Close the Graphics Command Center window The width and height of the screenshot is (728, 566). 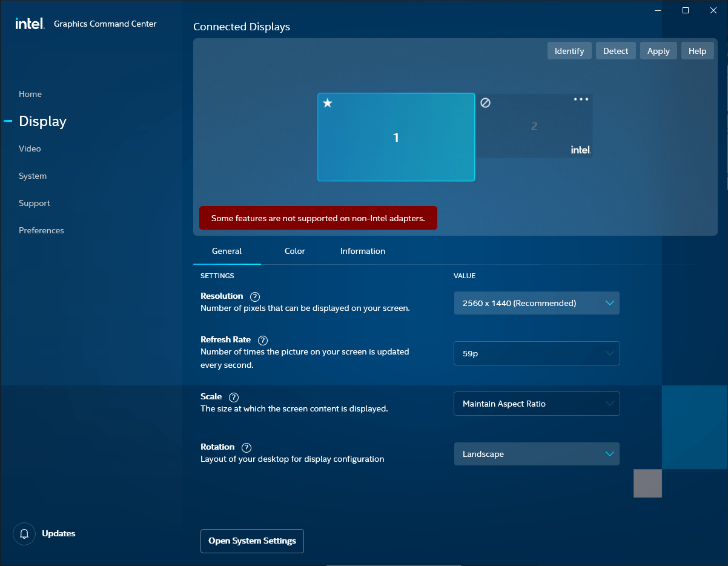click(x=713, y=10)
